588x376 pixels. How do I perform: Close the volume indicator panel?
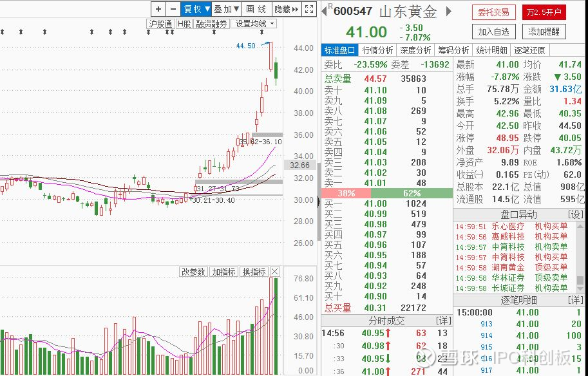[275, 272]
